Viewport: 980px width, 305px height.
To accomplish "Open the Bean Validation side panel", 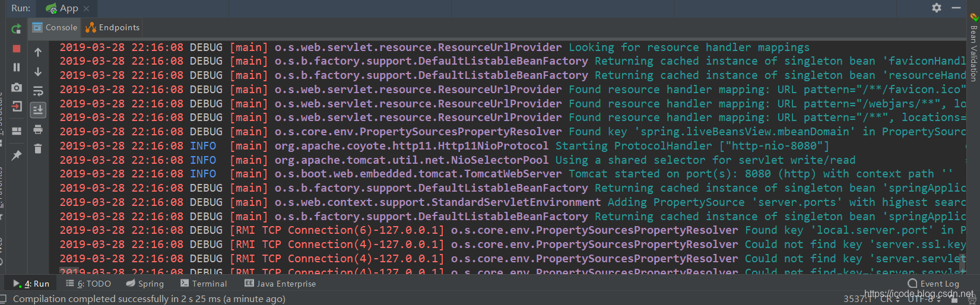I will click(x=973, y=47).
